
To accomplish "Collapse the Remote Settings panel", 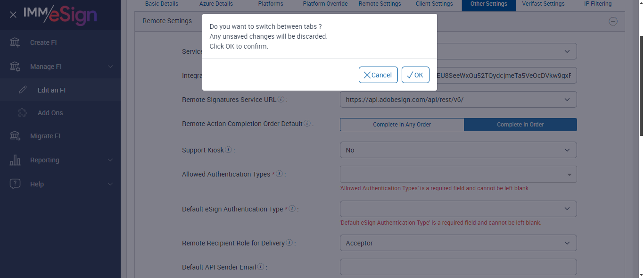I will (x=613, y=21).
